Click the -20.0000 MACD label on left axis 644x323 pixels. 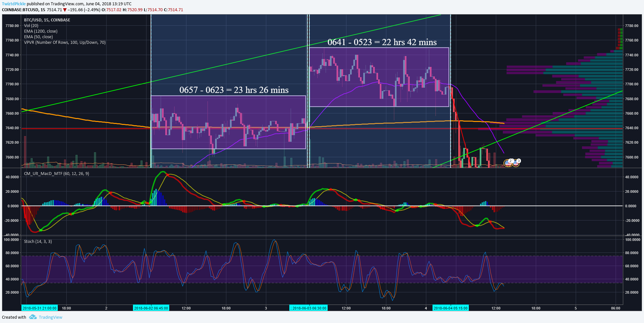pyautogui.click(x=12, y=220)
